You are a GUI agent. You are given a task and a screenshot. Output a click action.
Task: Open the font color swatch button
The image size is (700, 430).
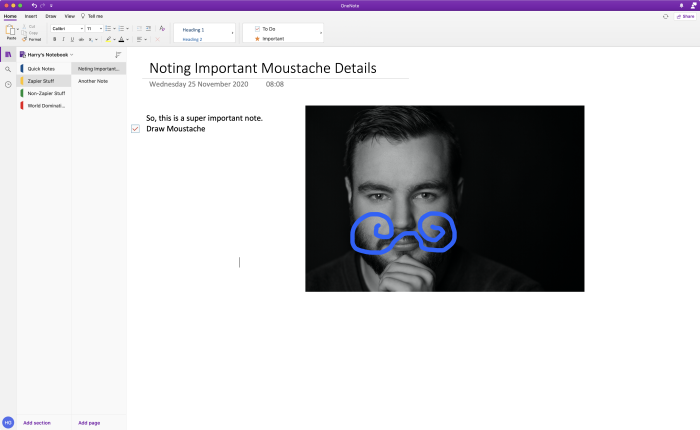[x=121, y=39]
